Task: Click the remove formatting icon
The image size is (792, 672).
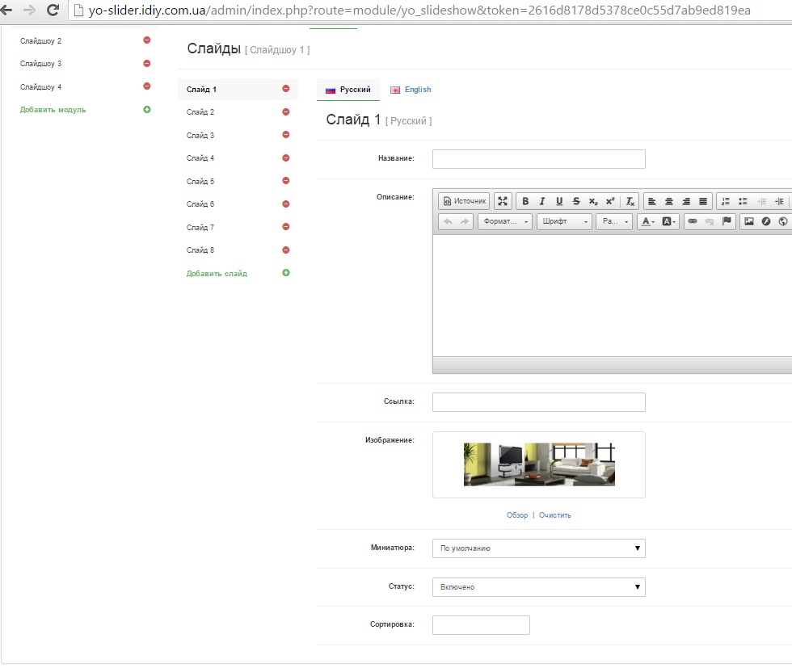Action: 630,201
